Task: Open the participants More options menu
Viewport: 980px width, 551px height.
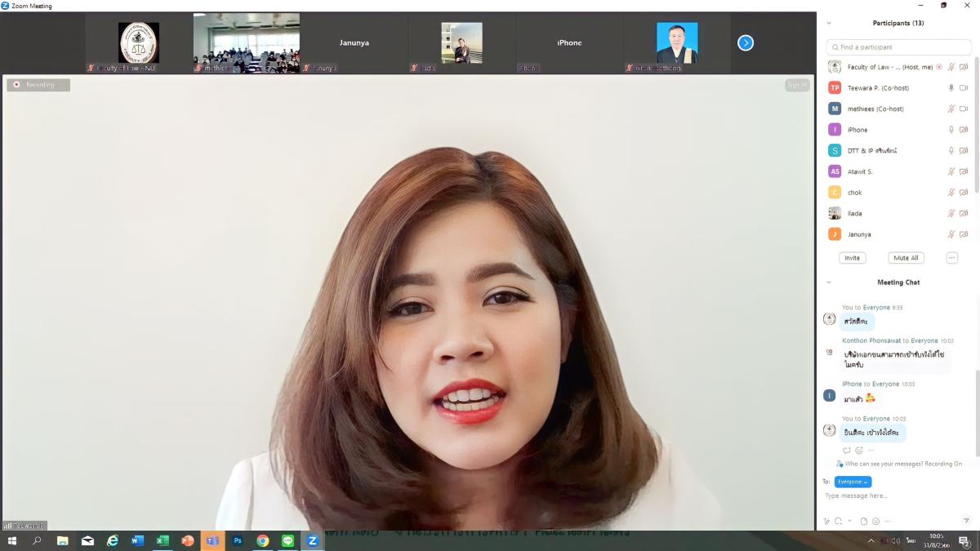Action: pyautogui.click(x=951, y=258)
